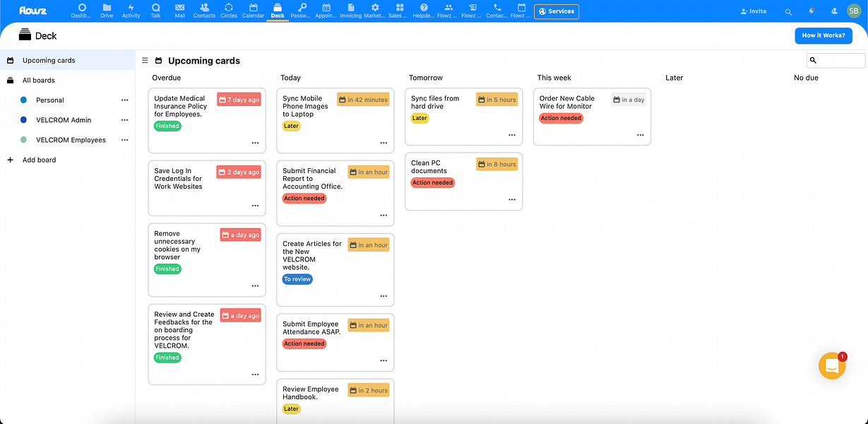Select the Deck tab in top navigation
This screenshot has width=868, height=424.
278,11
